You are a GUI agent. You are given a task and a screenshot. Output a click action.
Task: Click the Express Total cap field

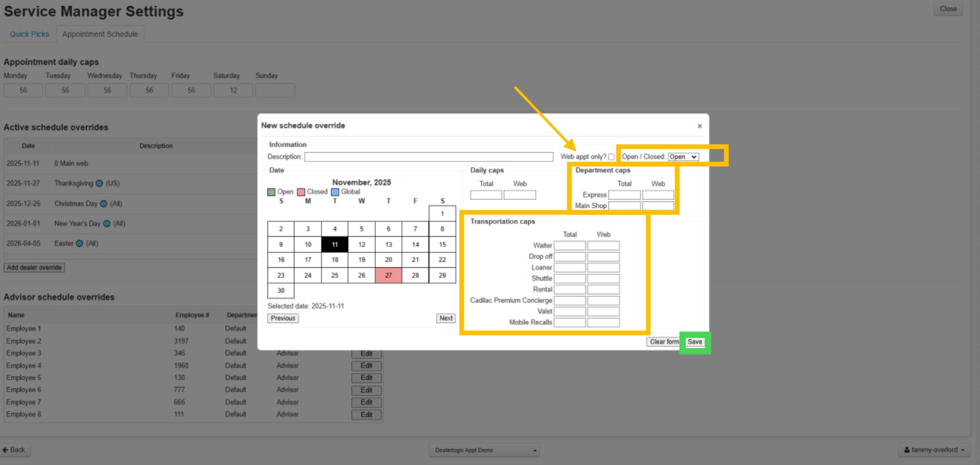(x=624, y=195)
